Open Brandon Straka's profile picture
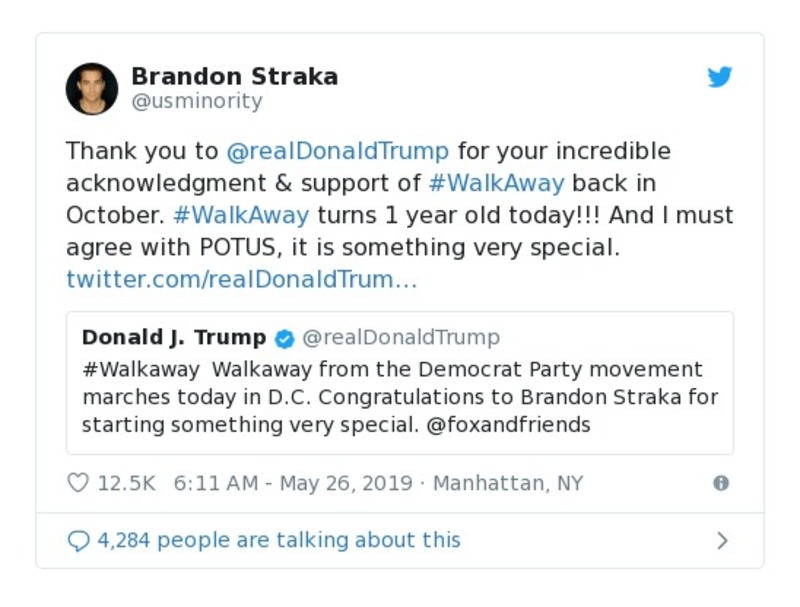The image size is (800, 607). pyautogui.click(x=92, y=88)
